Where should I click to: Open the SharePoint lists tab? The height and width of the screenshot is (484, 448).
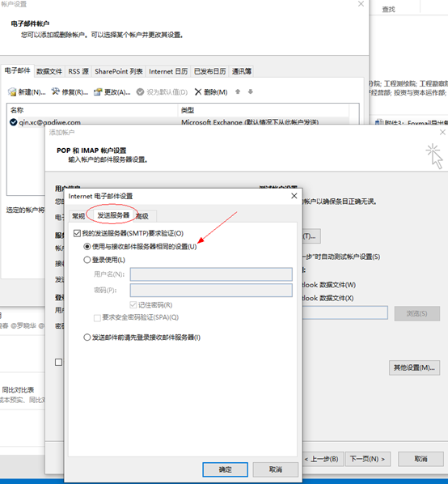tap(119, 71)
